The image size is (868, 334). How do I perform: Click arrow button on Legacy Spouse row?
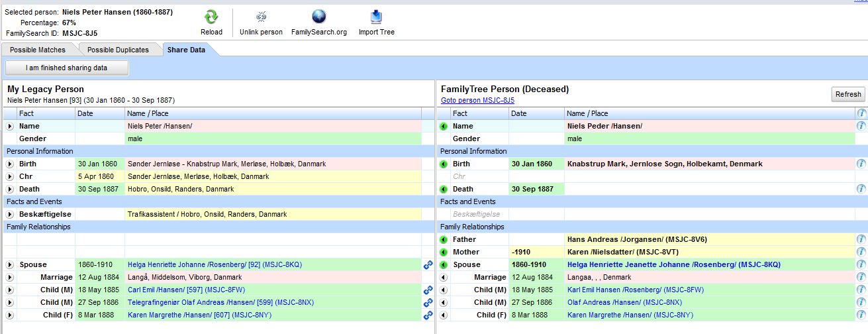[x=9, y=264]
